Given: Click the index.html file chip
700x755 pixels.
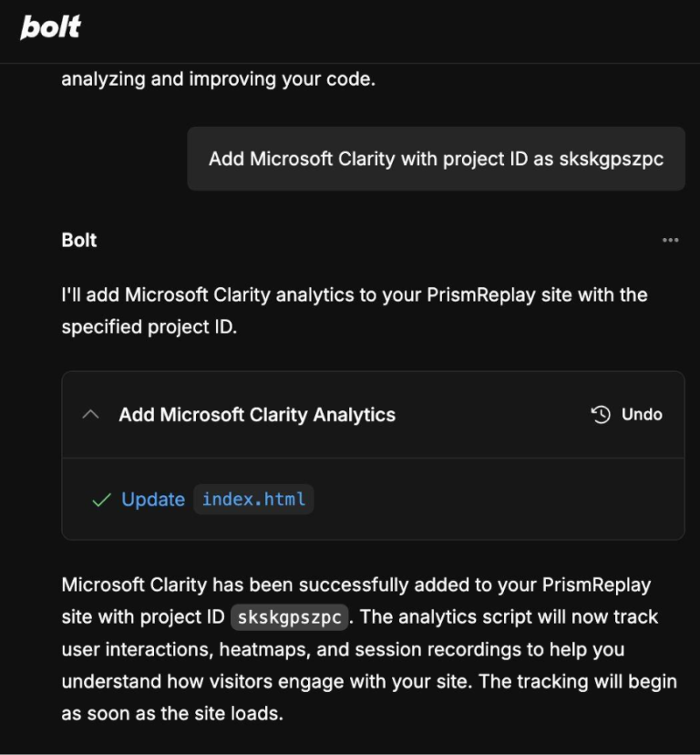Looking at the screenshot, I should coord(255,500).
